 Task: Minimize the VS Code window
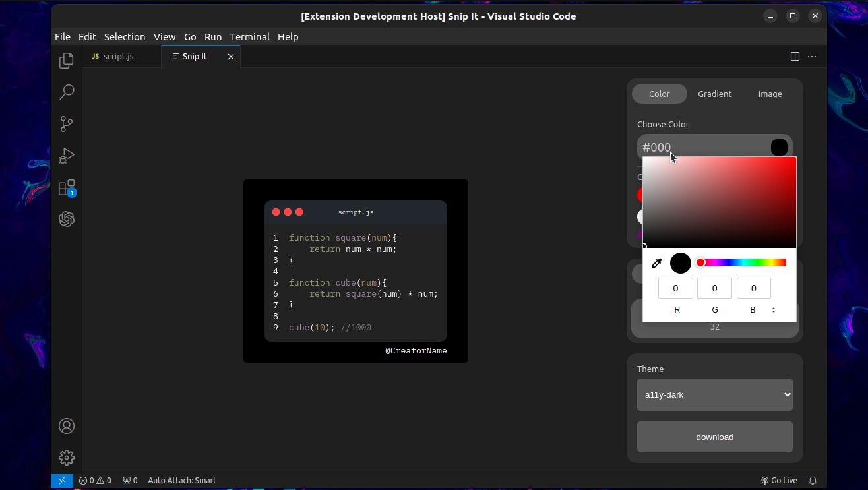[770, 16]
